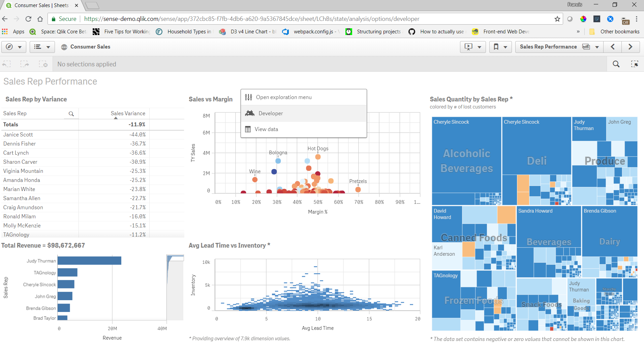Image resolution: width=644 pixels, height=346 pixels.
Task: Expand the list menu dropdown arrow
Action: (48, 47)
